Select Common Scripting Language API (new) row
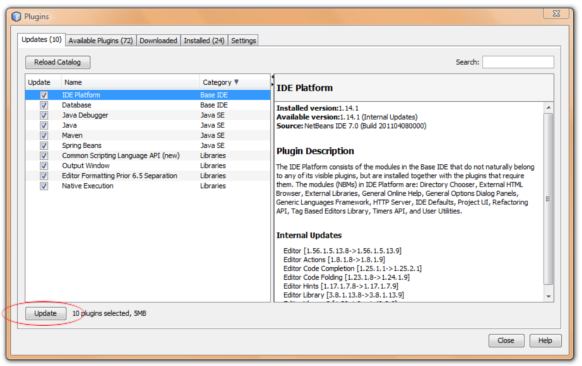582x366 pixels. click(148, 156)
